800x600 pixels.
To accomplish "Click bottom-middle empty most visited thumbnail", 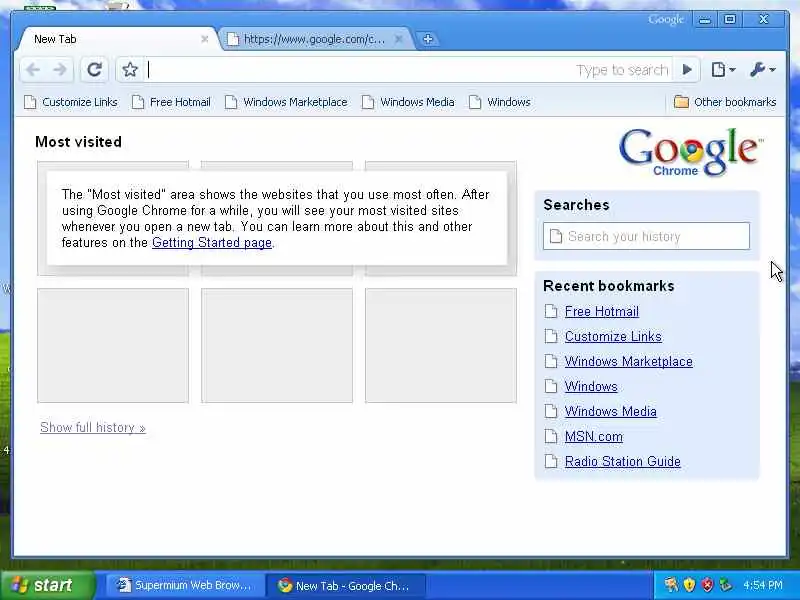I will [277, 345].
